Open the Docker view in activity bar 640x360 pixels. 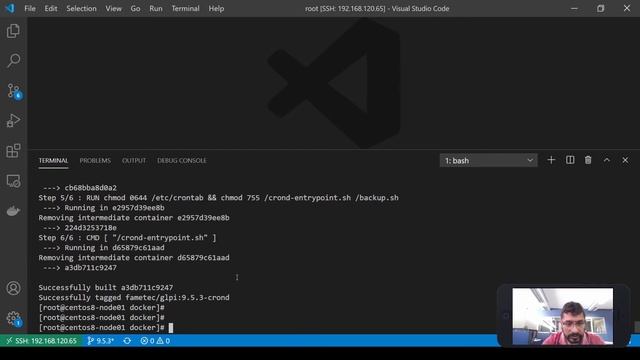click(x=13, y=211)
